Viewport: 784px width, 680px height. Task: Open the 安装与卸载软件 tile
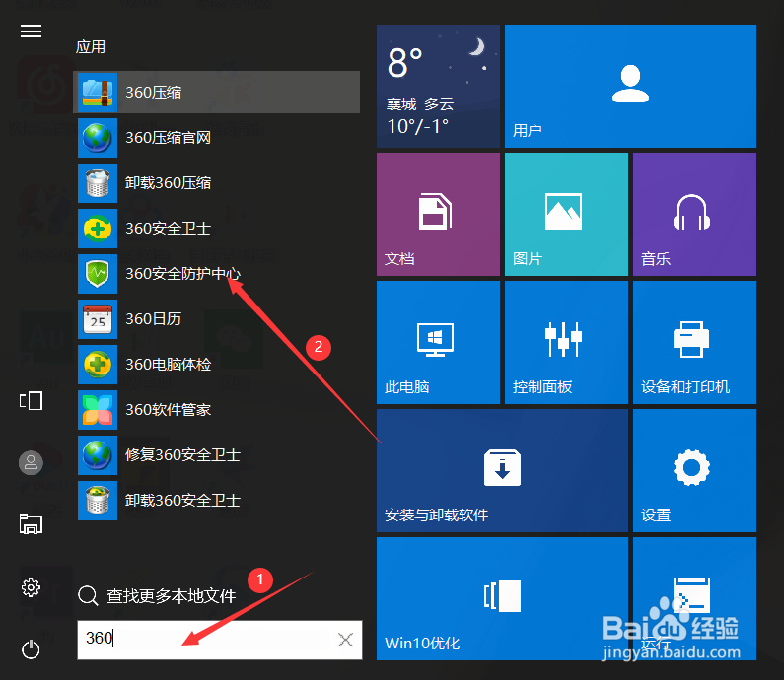coord(502,471)
